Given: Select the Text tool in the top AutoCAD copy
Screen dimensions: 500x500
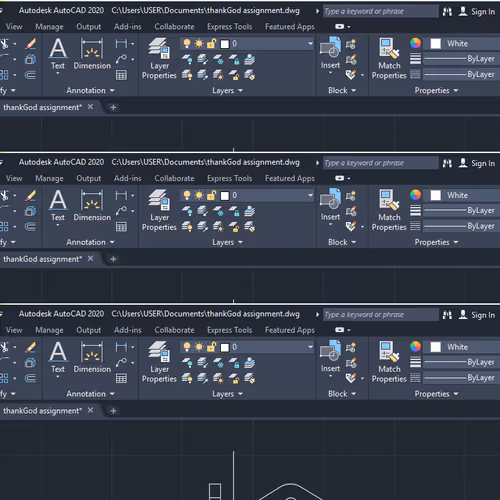Looking at the screenshot, I should tap(58, 54).
